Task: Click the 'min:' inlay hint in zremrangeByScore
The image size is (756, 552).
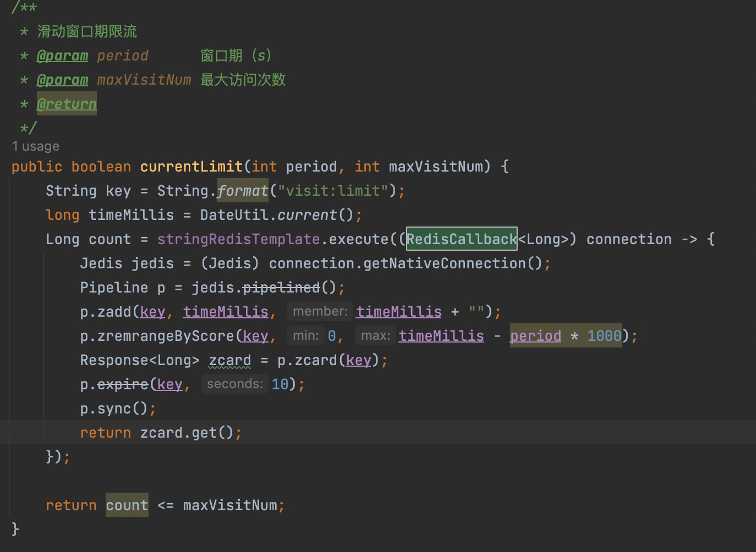Action: click(305, 335)
